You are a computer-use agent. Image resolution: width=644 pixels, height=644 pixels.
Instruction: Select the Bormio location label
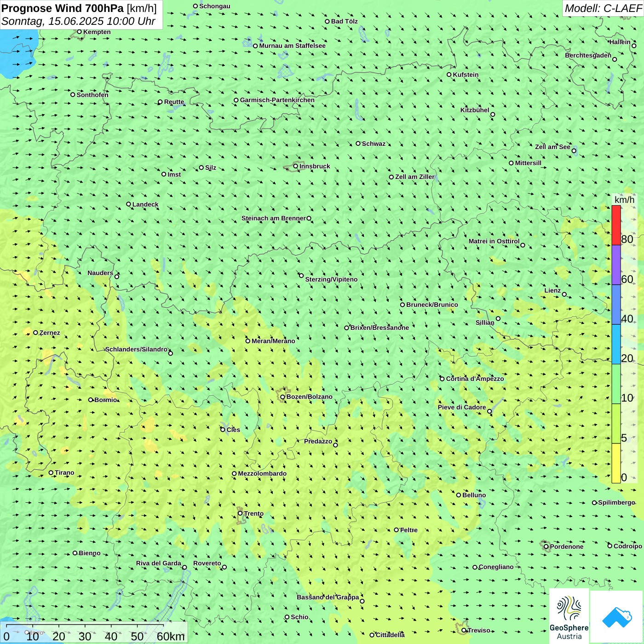(x=106, y=400)
